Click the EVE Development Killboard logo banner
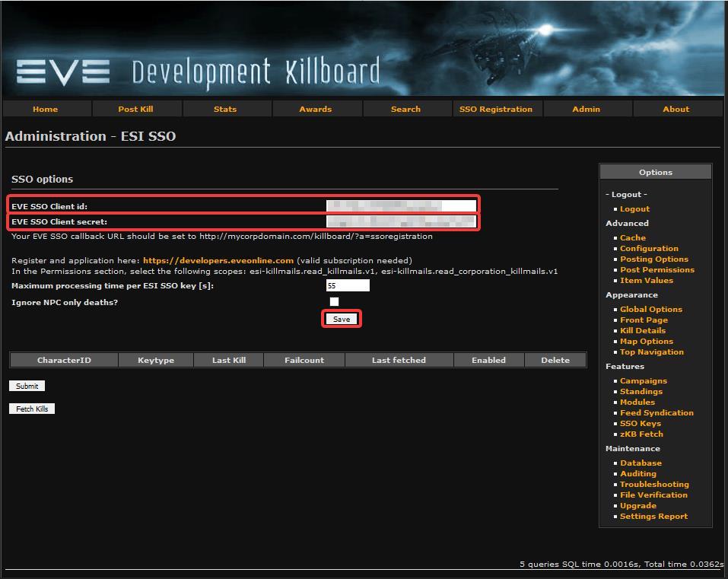 pyautogui.click(x=363, y=49)
